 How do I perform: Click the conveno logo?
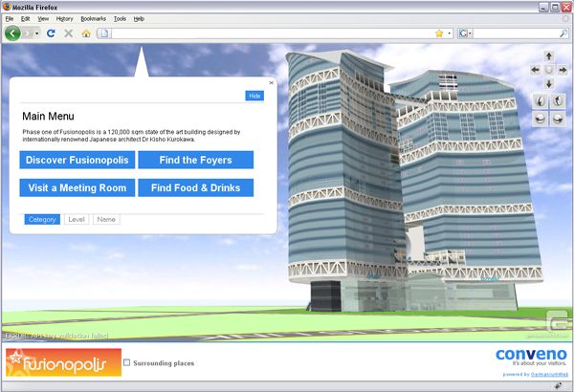pyautogui.click(x=531, y=355)
